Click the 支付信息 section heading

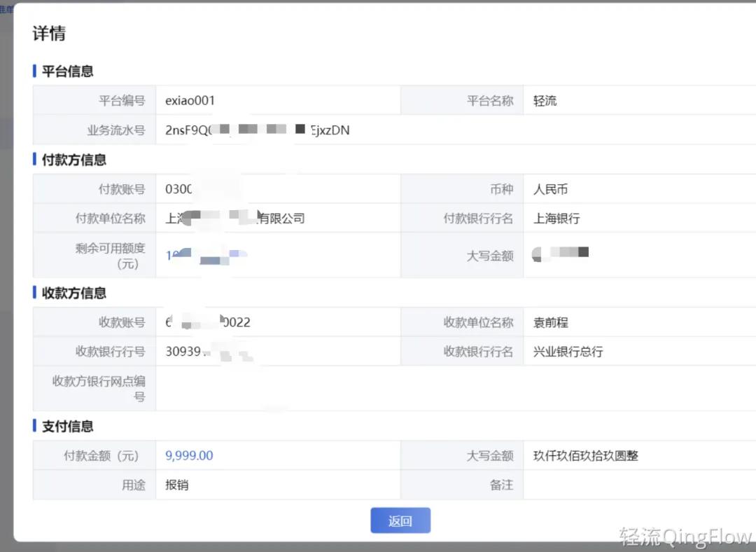67,426
